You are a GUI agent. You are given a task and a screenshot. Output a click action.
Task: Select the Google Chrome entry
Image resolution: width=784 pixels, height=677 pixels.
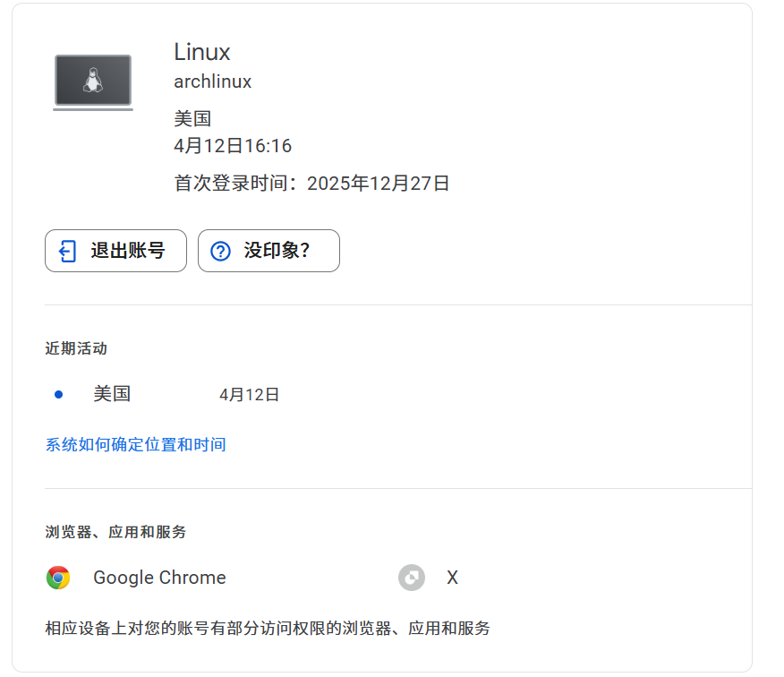coord(159,578)
